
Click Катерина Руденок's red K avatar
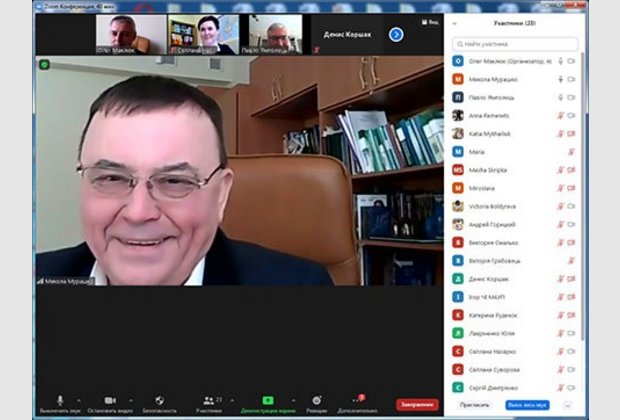[458, 315]
